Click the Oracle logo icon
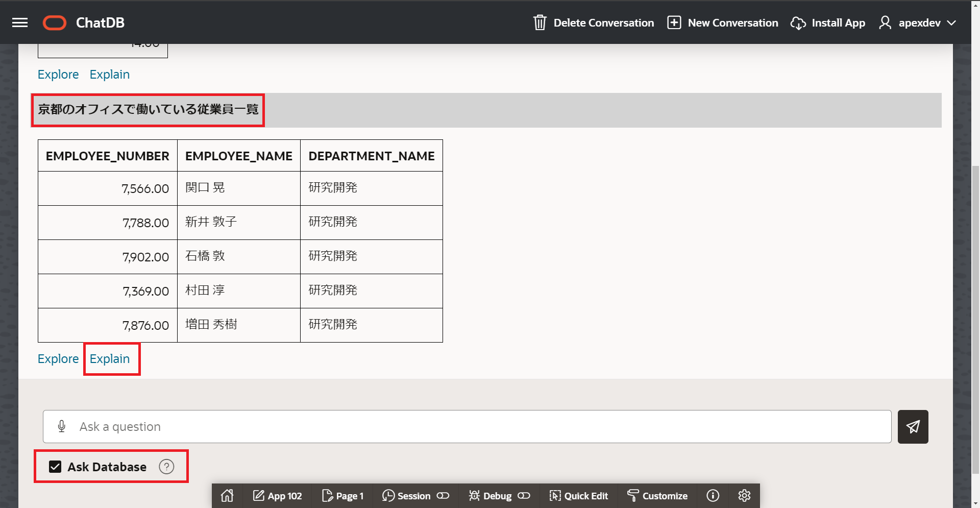980x508 pixels. coord(55,22)
